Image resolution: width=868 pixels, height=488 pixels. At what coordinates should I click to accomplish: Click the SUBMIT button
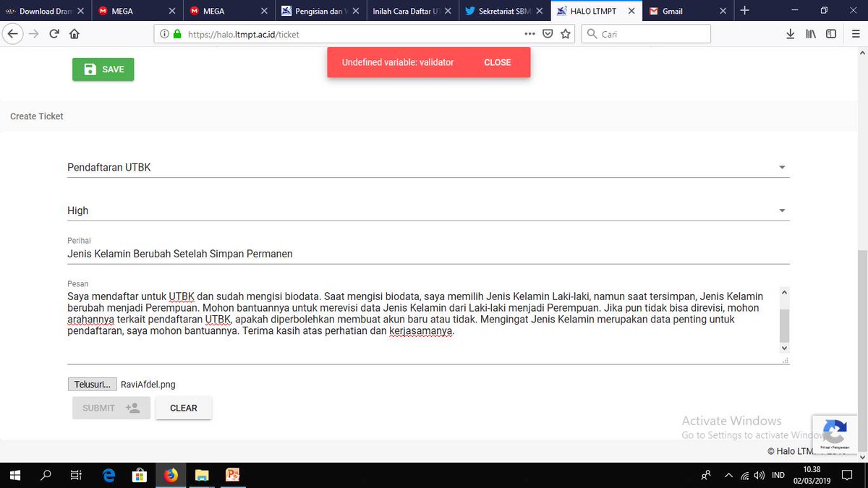coord(111,408)
